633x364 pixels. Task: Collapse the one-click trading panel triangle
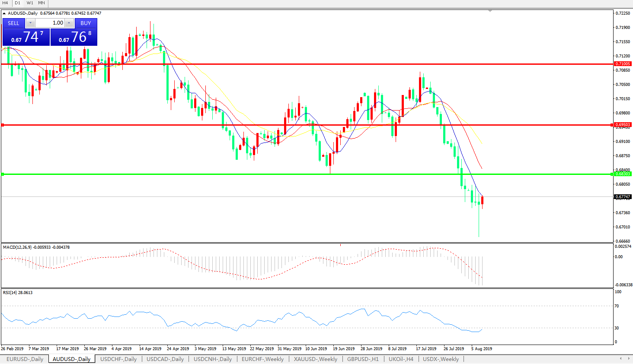(x=4, y=13)
